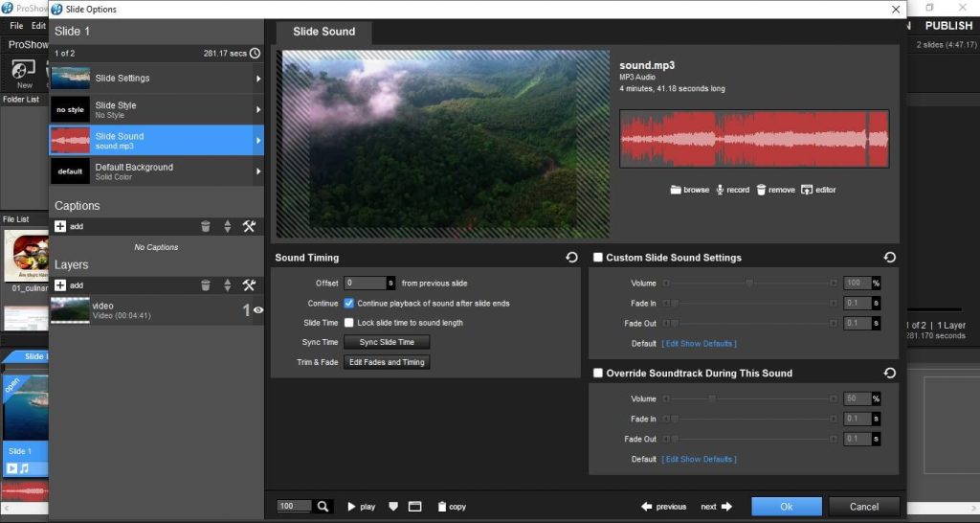The image size is (980, 523).
Task: Click the browse folder icon for sound
Action: click(x=676, y=190)
